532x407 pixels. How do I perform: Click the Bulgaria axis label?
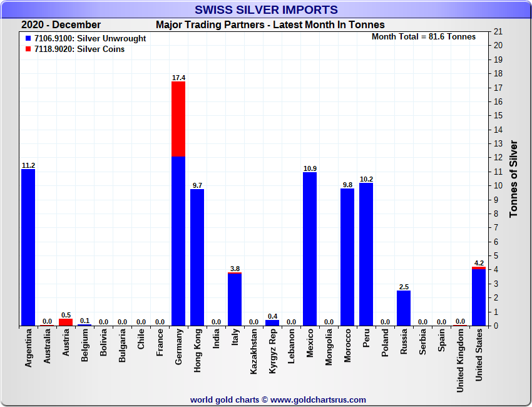(122, 346)
